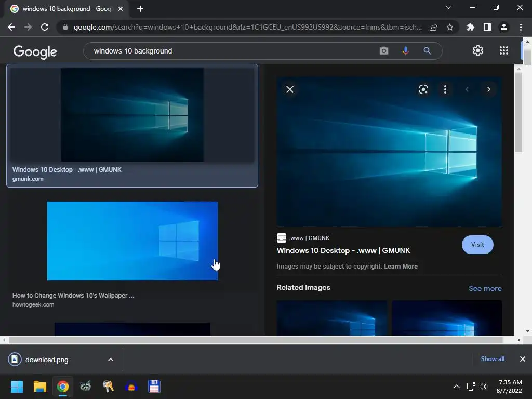Click the horizontal page scrollbar
This screenshot has width=532, height=399.
pyautogui.click(x=256, y=340)
